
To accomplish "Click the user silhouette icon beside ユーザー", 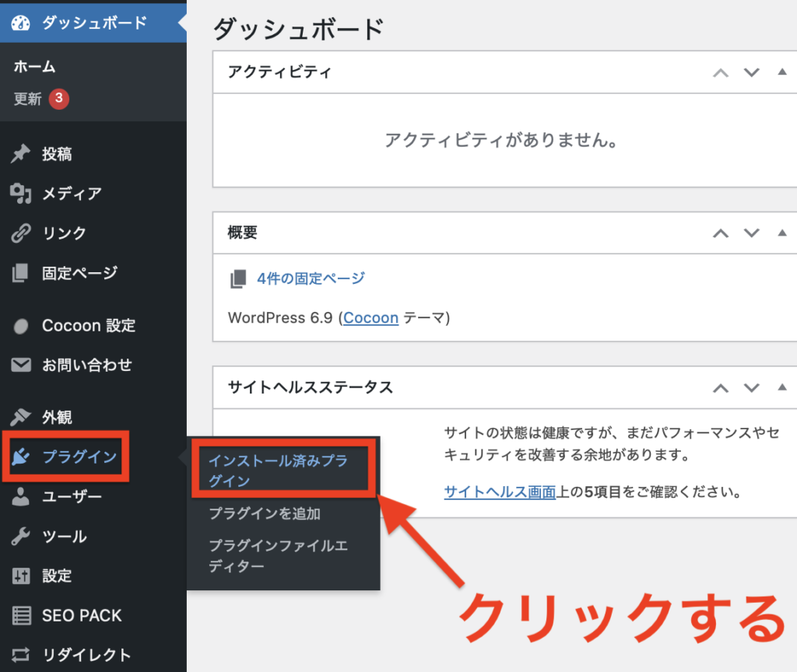I will (x=21, y=497).
